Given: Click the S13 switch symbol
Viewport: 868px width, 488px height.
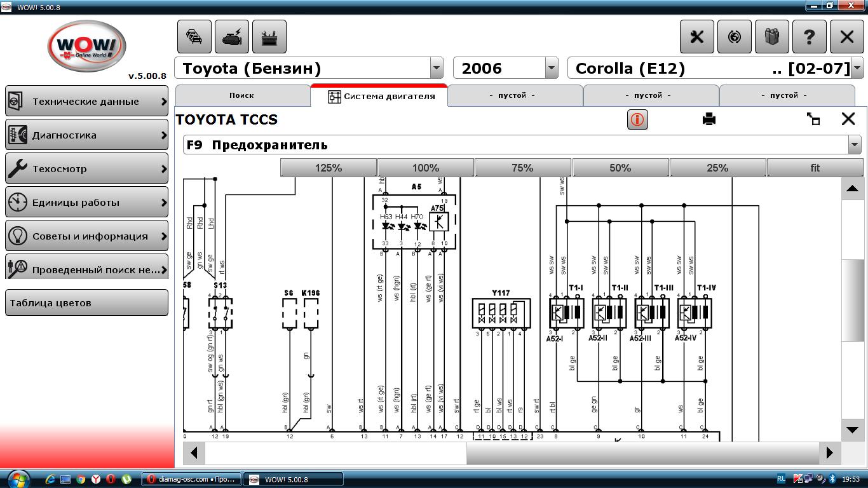Looking at the screenshot, I should (220, 313).
